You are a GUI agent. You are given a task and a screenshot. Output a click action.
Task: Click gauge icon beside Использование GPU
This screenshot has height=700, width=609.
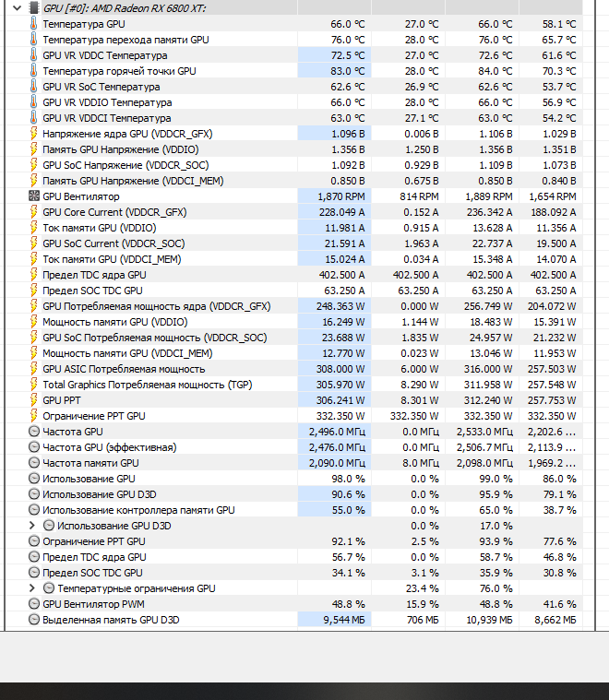pyautogui.click(x=34, y=479)
